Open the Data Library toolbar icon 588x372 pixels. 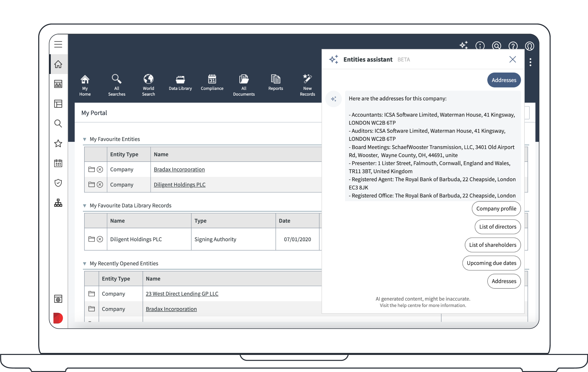[180, 80]
